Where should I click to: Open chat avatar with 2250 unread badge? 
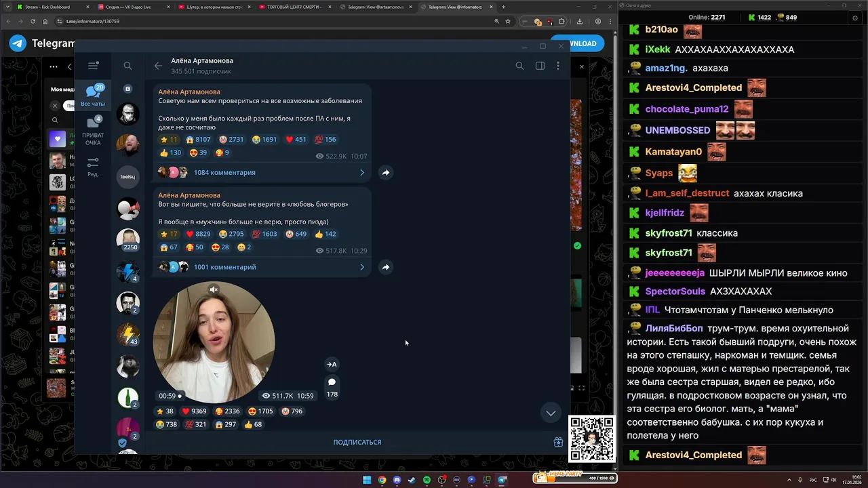coord(127,239)
